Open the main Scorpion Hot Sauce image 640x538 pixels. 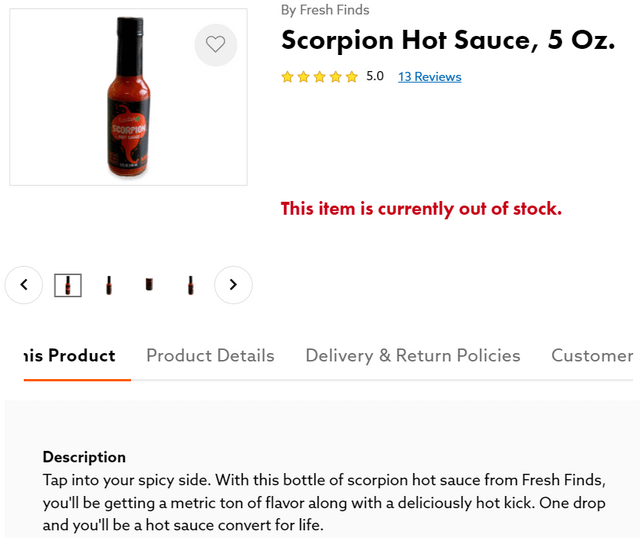point(128,97)
